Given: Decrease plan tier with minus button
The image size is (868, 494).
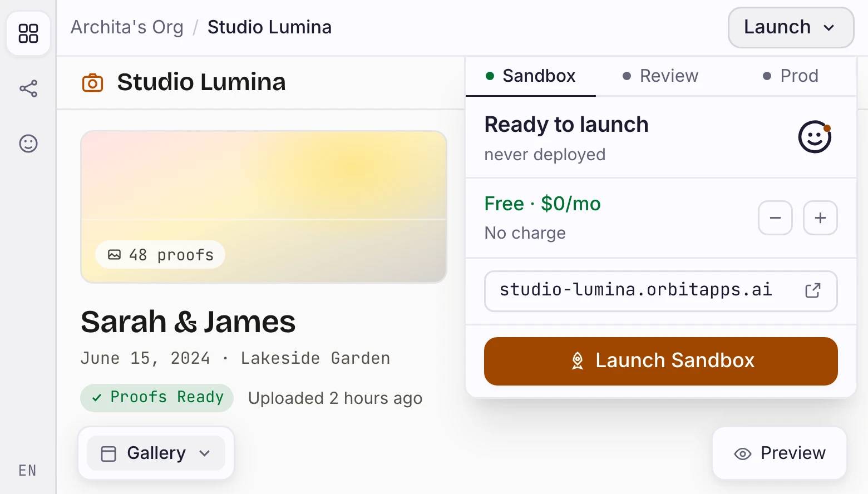Looking at the screenshot, I should click(x=775, y=218).
